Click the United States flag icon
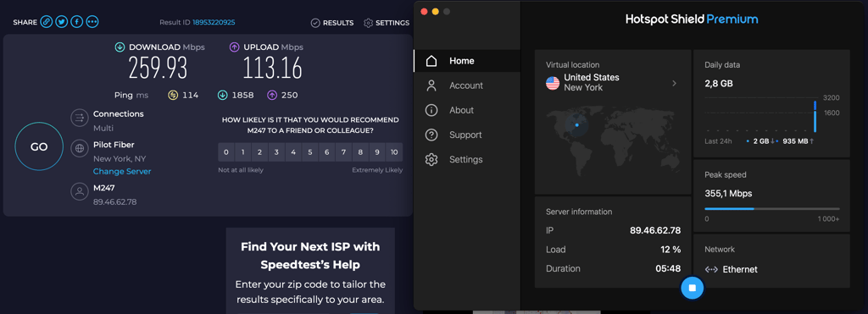Screen dimensions: 868x314 coord(553,83)
